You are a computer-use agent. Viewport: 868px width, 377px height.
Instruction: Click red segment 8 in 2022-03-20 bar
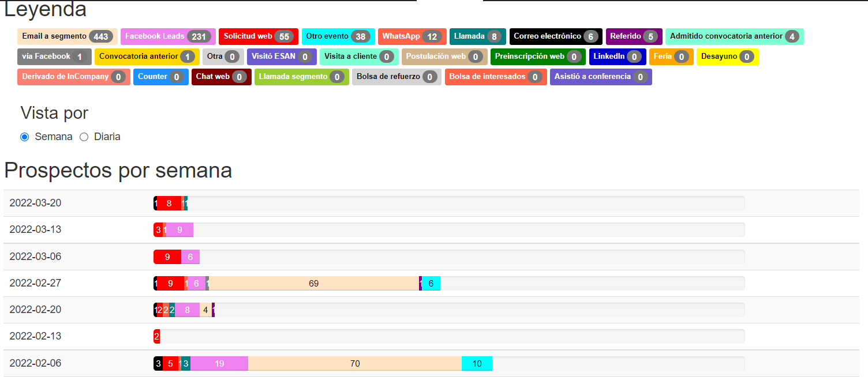tap(169, 203)
